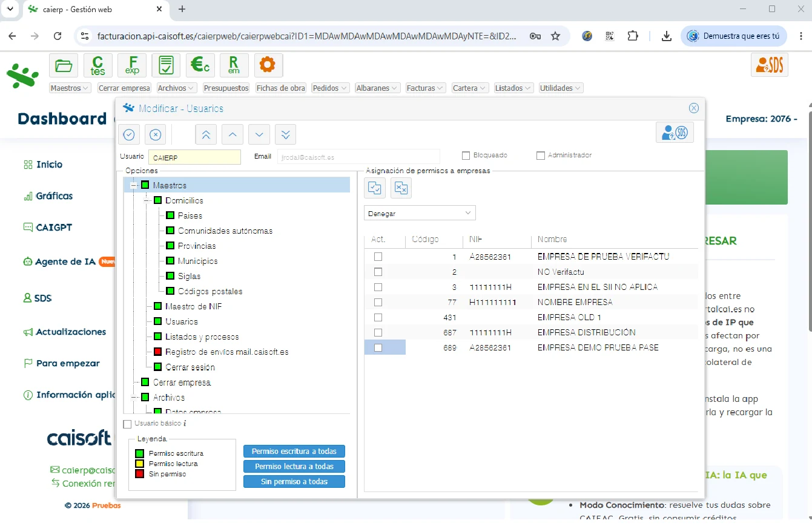The width and height of the screenshot is (812, 529).
Task: Enable the Usuario básico checkbox
Action: (x=127, y=424)
